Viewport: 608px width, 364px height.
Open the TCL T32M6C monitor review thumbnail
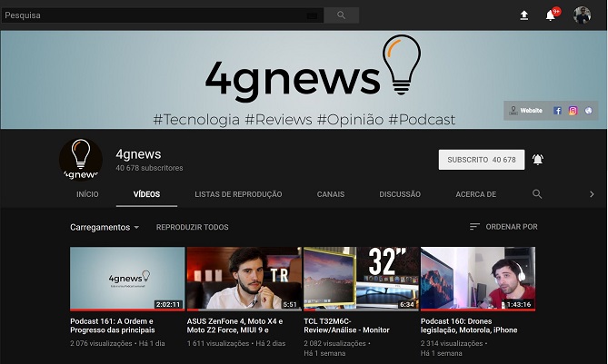tap(361, 279)
